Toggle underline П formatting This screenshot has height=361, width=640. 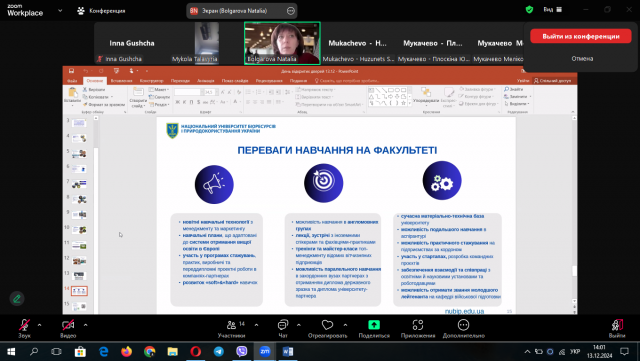[191, 102]
